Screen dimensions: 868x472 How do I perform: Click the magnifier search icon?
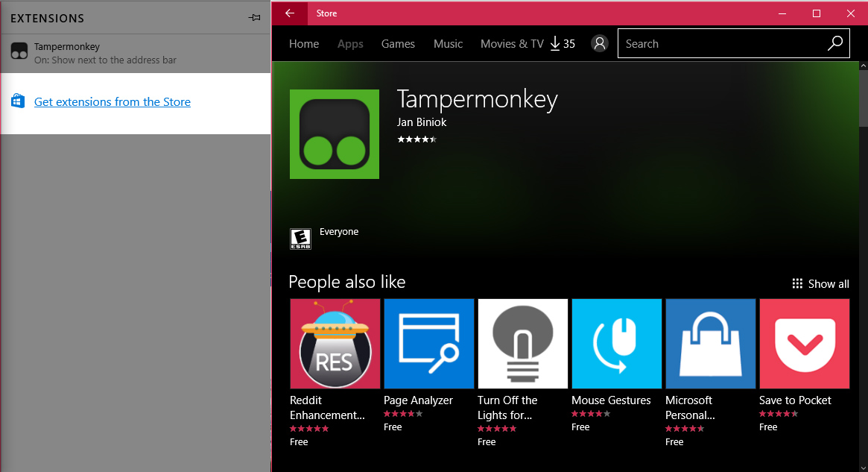pyautogui.click(x=835, y=44)
